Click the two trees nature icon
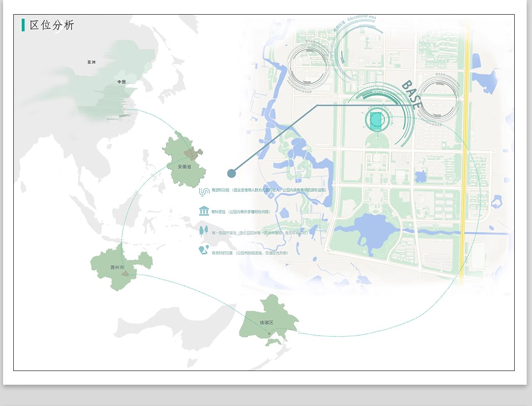Viewport: 532px width, 406px height. click(x=204, y=231)
